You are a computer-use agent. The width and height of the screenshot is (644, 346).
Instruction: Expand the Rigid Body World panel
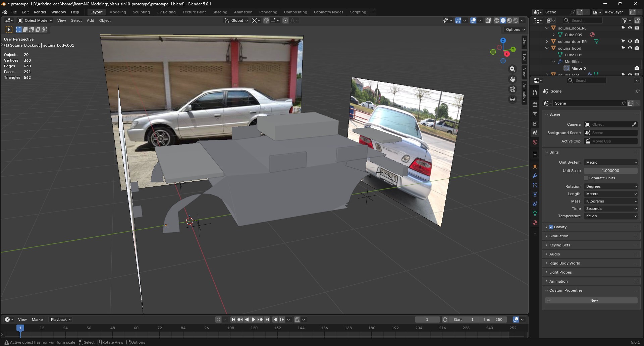point(565,263)
